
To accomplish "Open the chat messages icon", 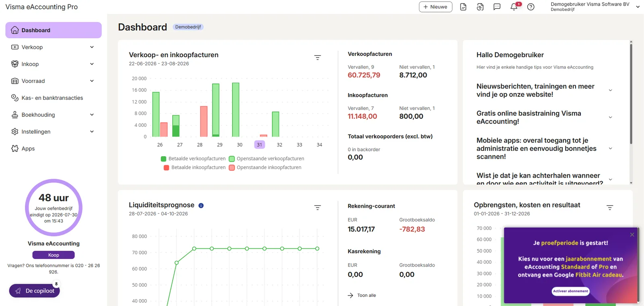I will coord(497,7).
